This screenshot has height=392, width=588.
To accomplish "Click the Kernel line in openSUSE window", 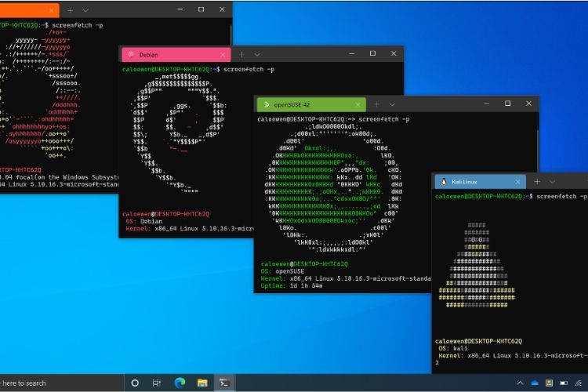I will click(x=346, y=279).
